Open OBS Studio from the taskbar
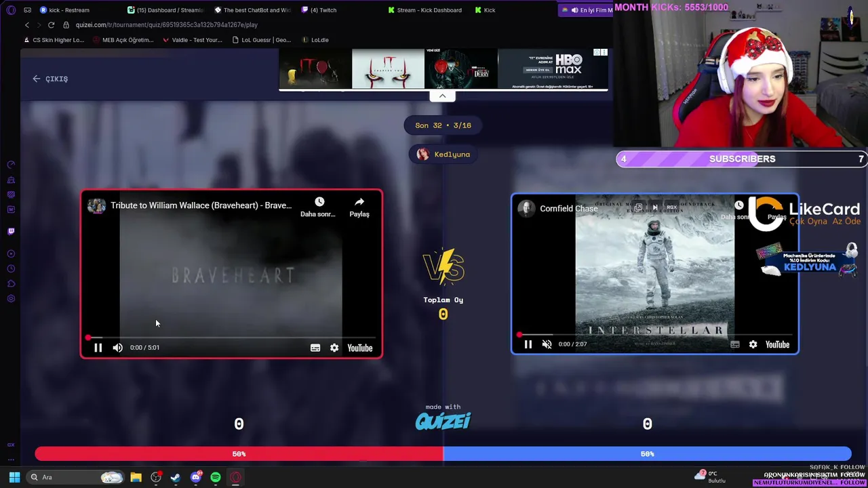Screen dimensions: 868x488 click(x=156, y=477)
